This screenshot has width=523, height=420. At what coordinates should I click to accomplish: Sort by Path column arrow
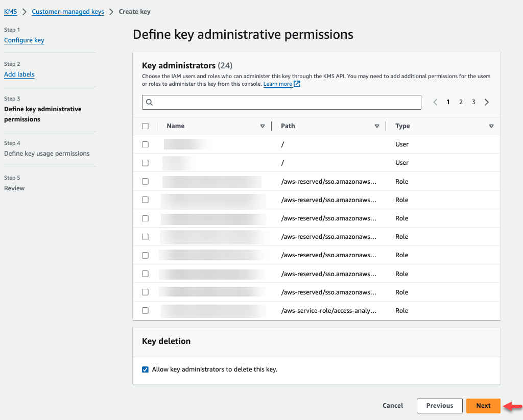(x=377, y=126)
